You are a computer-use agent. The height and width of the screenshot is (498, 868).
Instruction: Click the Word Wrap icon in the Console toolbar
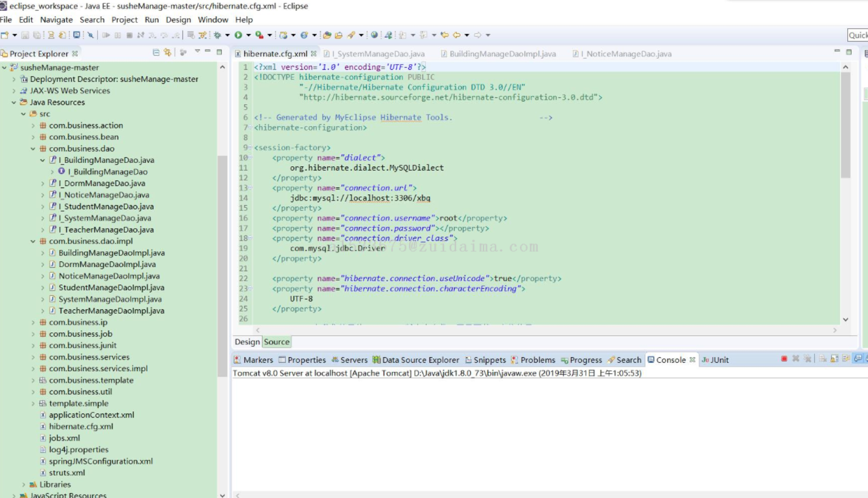(x=846, y=359)
